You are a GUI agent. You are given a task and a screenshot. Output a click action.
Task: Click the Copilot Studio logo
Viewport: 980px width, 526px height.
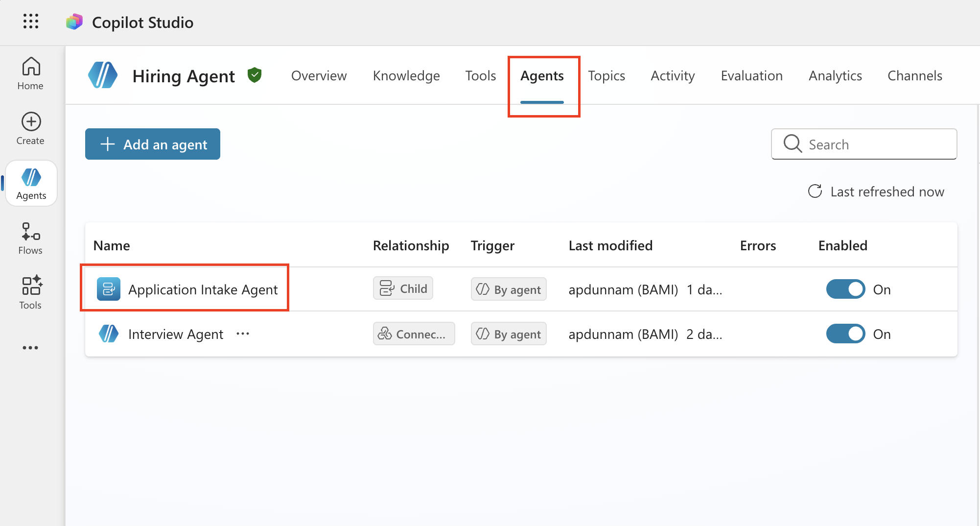tap(74, 22)
